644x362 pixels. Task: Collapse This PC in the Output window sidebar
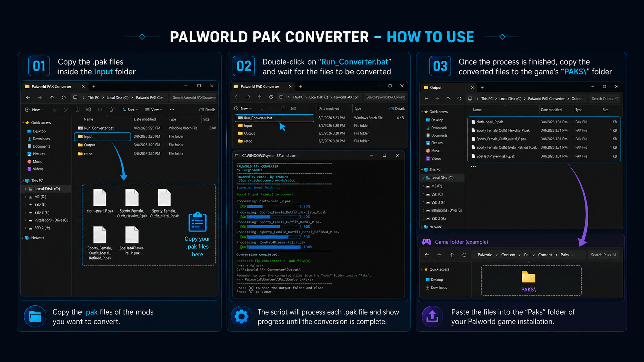[422, 170]
